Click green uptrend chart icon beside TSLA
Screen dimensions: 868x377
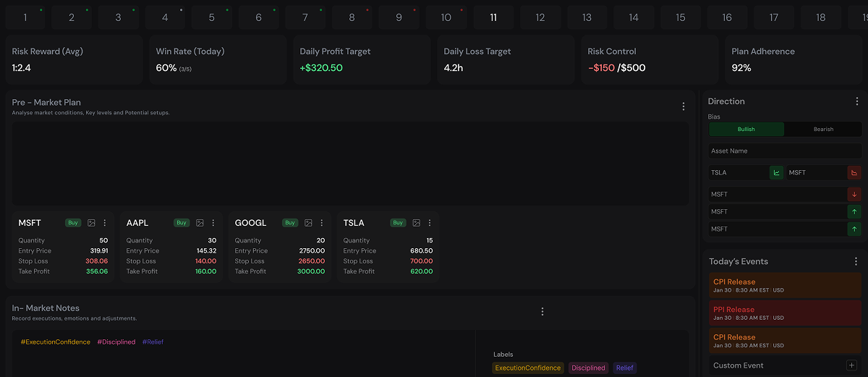click(x=776, y=172)
